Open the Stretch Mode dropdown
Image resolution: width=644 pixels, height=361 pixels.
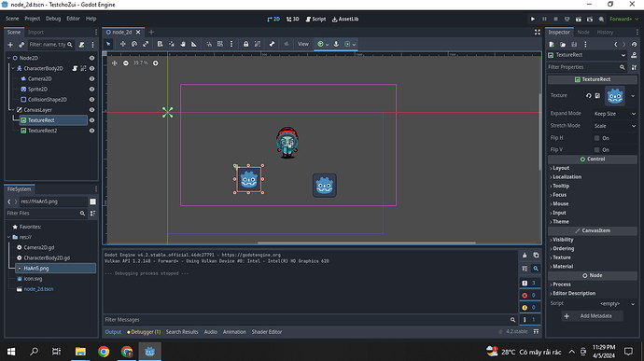[614, 126]
